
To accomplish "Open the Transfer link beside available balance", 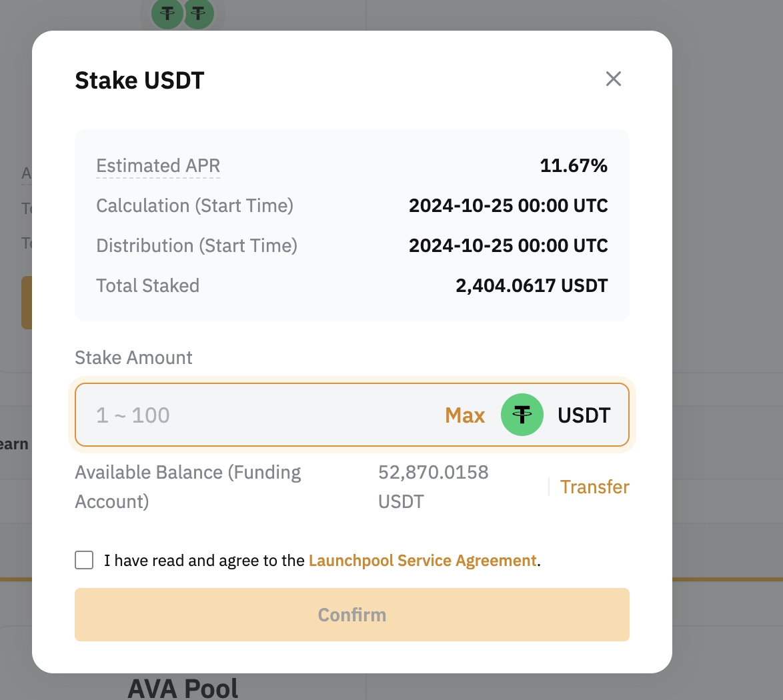I will coord(594,487).
